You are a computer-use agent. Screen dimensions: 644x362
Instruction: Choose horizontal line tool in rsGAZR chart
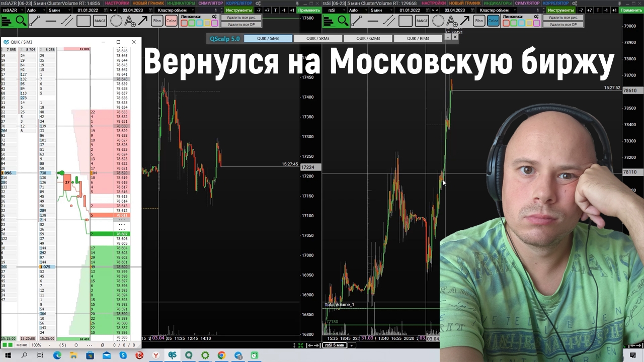[x=51, y=21]
